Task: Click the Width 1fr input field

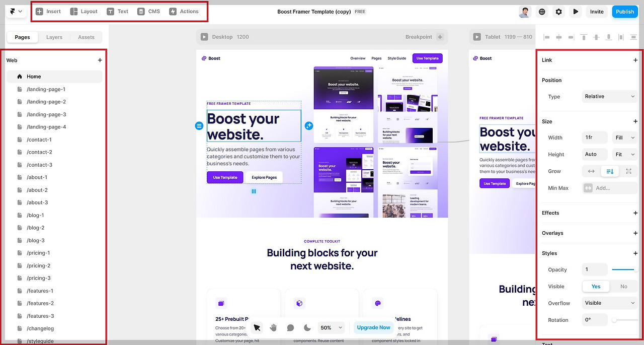Action: click(x=595, y=137)
